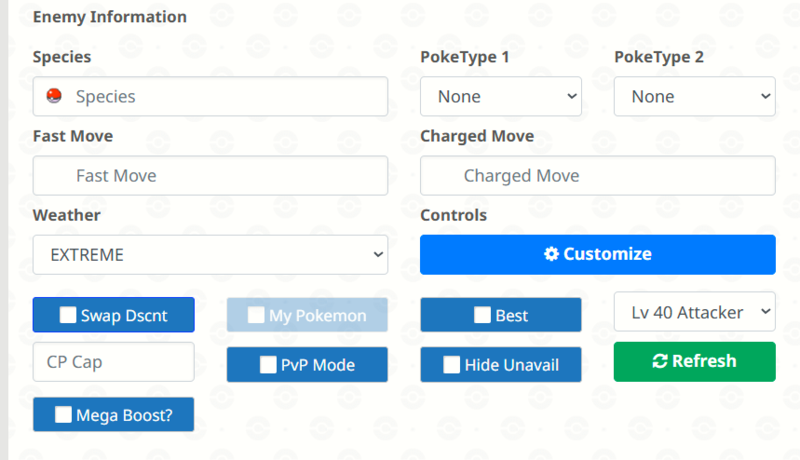
Task: Open the PokeType 2 dropdown
Action: [694, 97]
